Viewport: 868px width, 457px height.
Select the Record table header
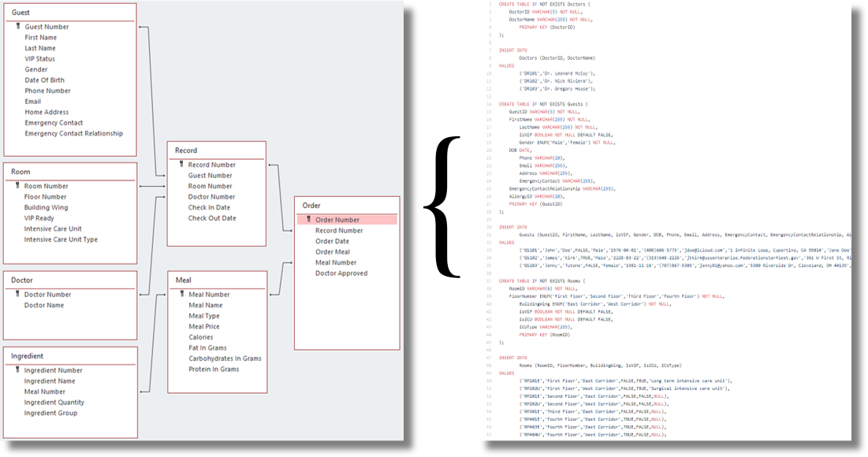click(216, 150)
